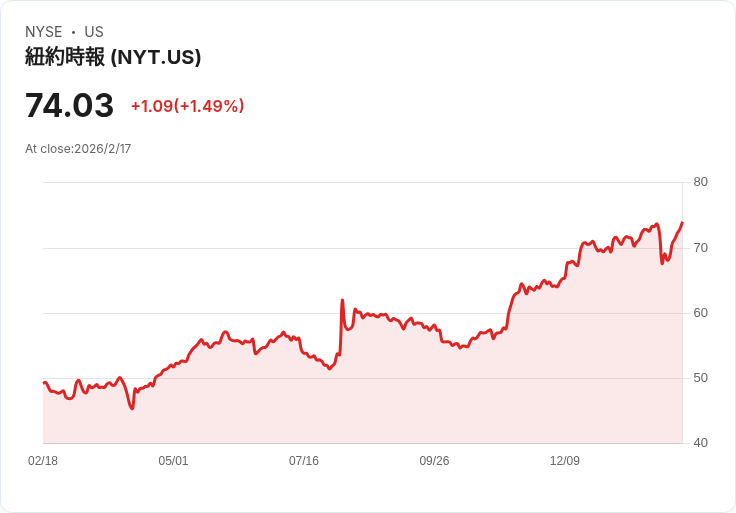Screen dimensions: 736x513
Task: Click the lowest dip before 05/01
Action: pyautogui.click(x=132, y=408)
